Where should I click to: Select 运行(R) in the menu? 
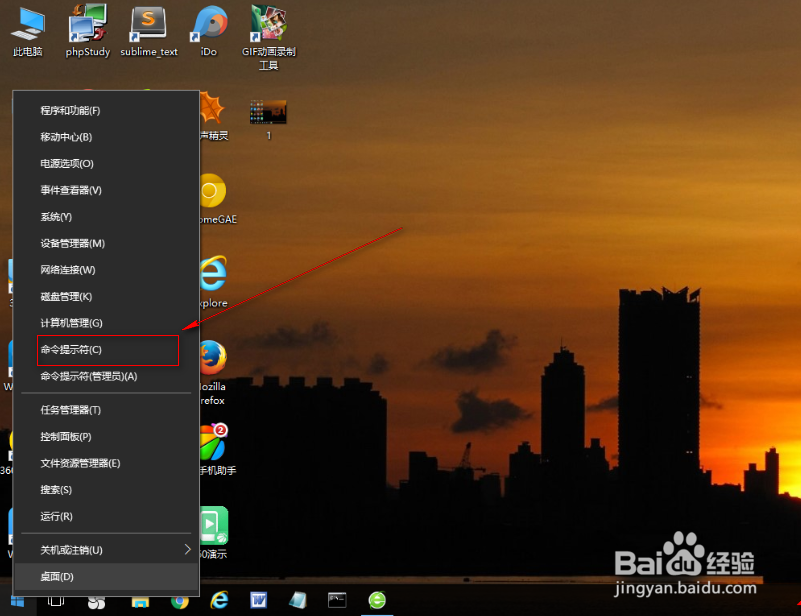coord(106,516)
